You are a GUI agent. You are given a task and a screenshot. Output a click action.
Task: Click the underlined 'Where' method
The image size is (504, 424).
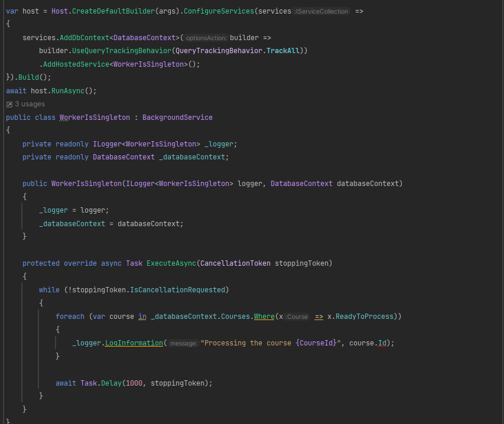(x=264, y=317)
